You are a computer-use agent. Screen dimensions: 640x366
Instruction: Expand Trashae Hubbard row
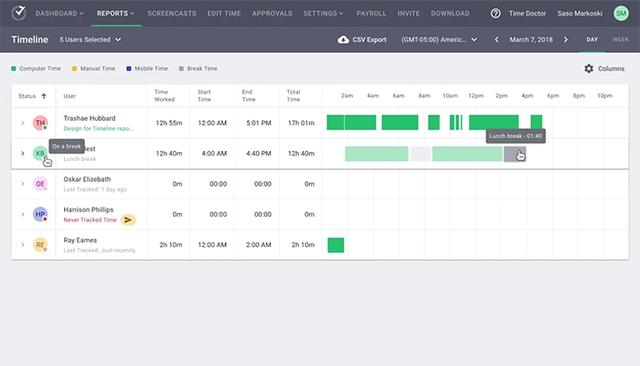click(x=22, y=123)
